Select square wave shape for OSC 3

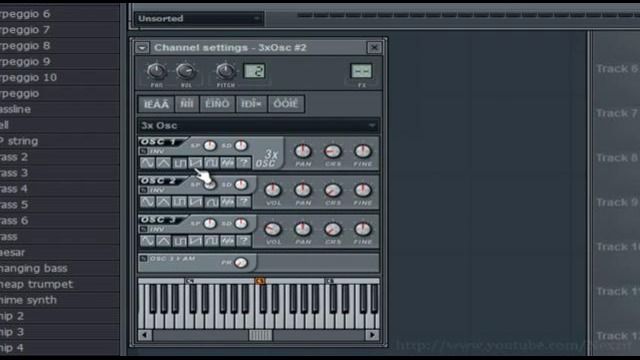point(179,241)
